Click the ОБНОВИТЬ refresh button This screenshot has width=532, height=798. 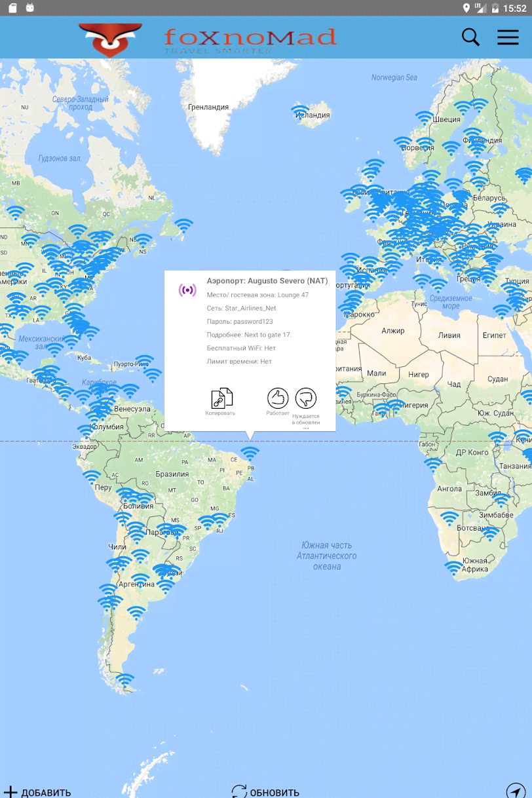(x=265, y=792)
